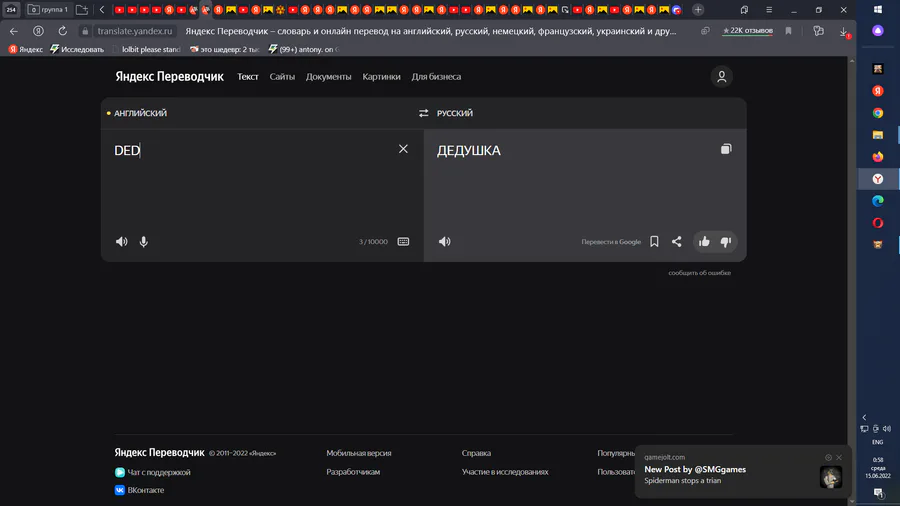900x506 pixels.
Task: Copy page link icon in address bar
Action: point(705,31)
